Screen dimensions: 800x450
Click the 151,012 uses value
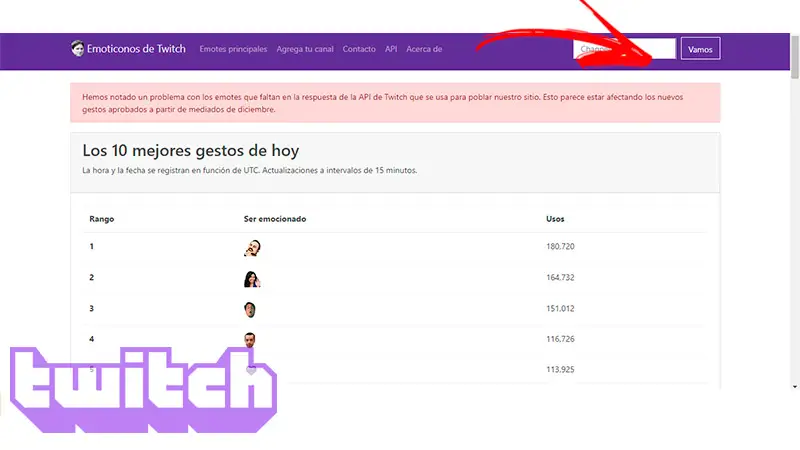tap(560, 309)
